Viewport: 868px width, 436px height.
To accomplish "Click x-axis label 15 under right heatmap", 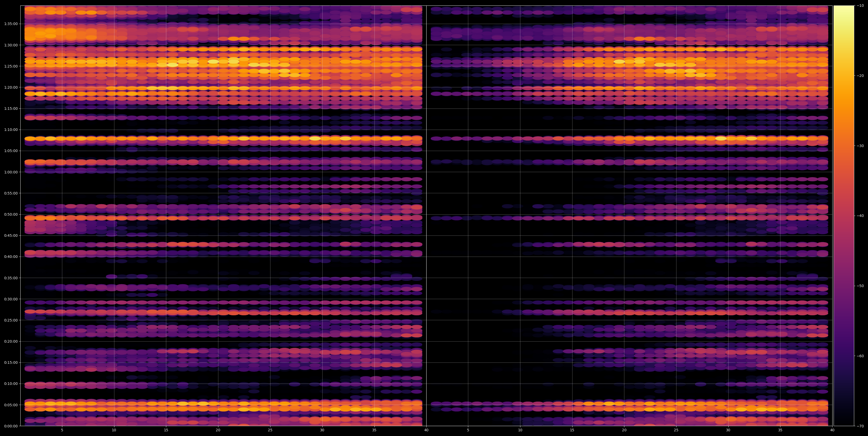I will [x=572, y=430].
